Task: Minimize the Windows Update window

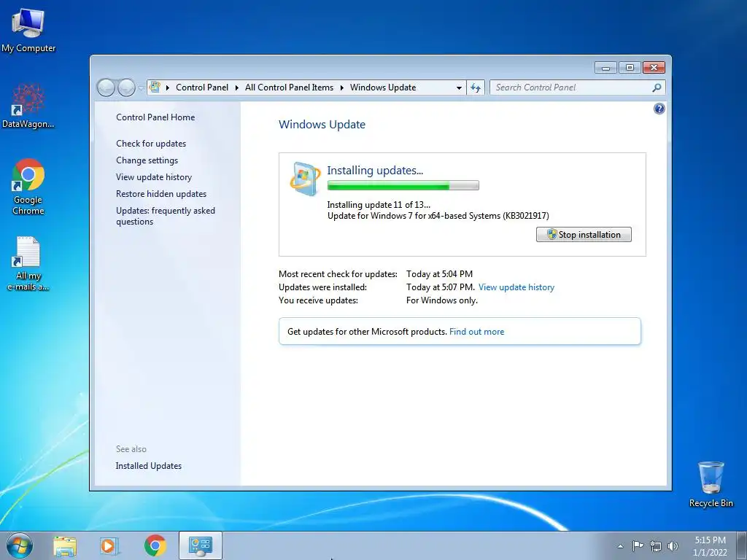Action: (605, 68)
